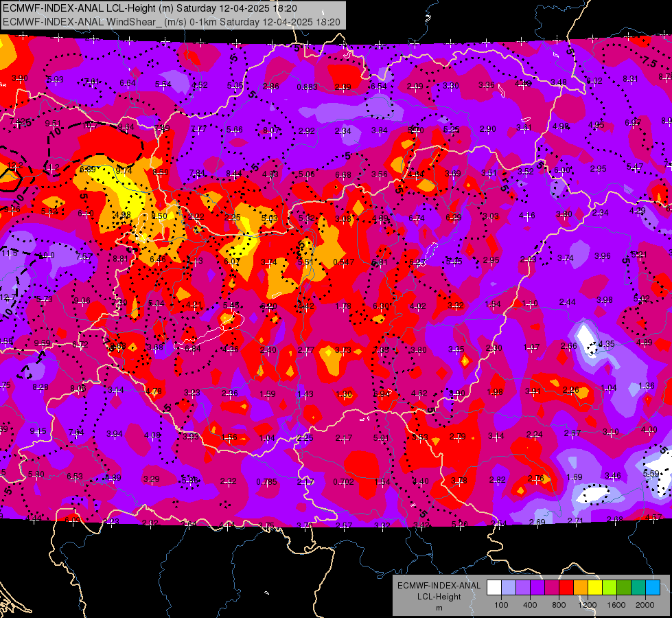Click the grid value 9.74
This screenshot has height=618, width=672.
pyautogui.click(x=124, y=171)
